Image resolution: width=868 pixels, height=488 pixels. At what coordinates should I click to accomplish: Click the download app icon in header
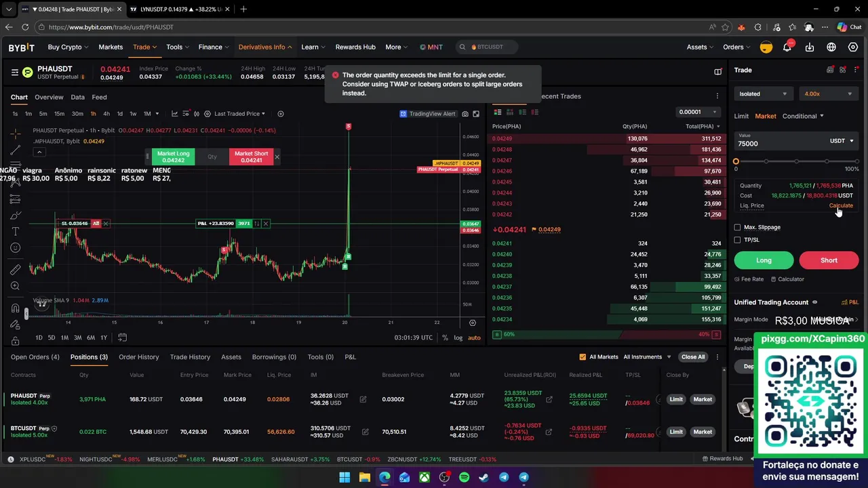click(x=810, y=47)
